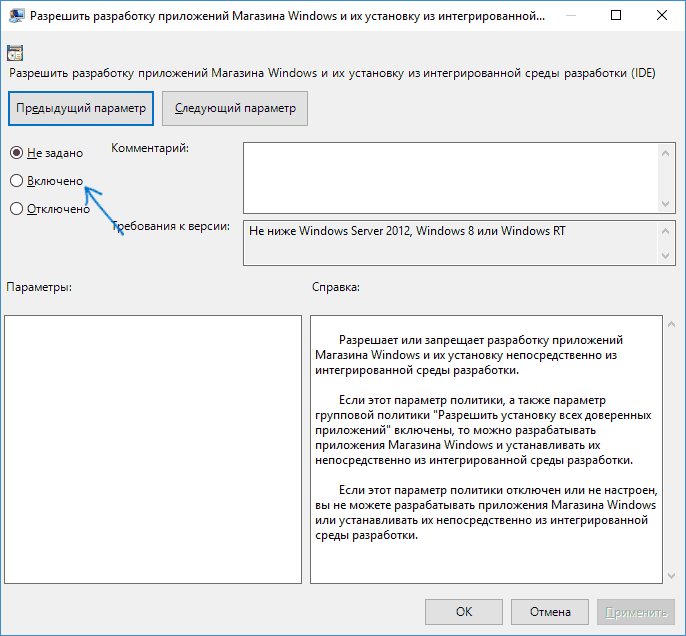Click the 'Требования к версии:' label
Image resolution: width=686 pixels, height=636 pixels.
171,226
